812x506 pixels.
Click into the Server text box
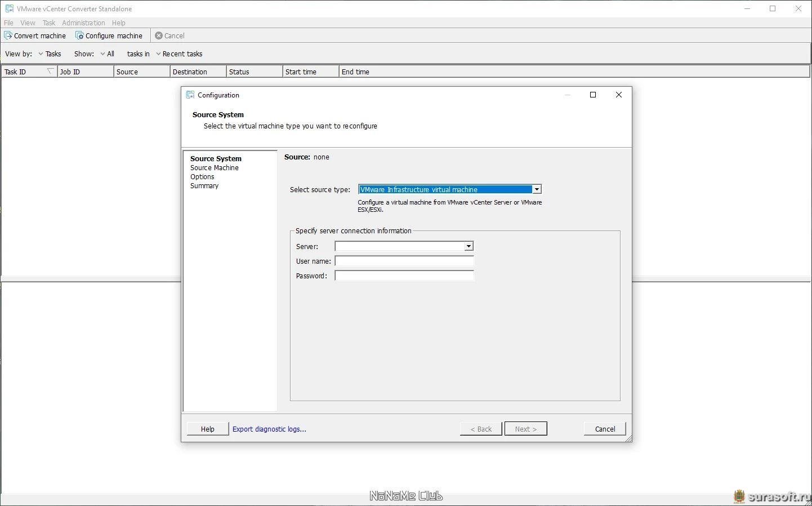pos(400,246)
